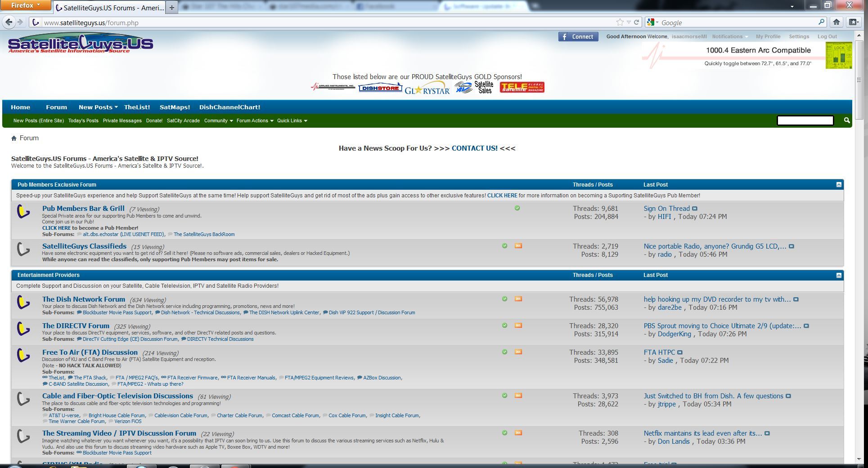
Task: Click the RSS icon for The Dish Network Forum
Action: tap(518, 299)
